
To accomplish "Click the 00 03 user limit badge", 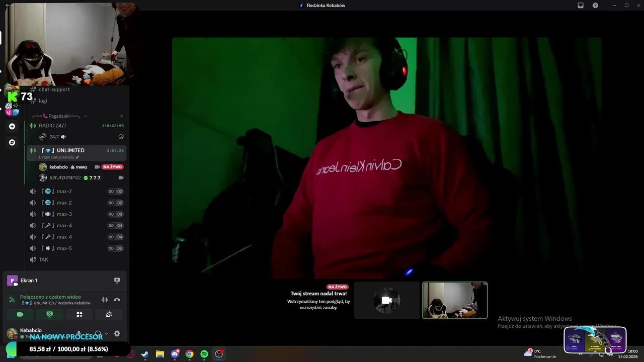I will [115, 214].
